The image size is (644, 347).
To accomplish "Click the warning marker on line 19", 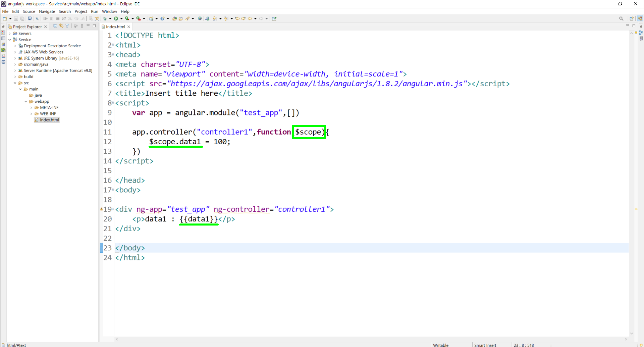I will coord(101,209).
